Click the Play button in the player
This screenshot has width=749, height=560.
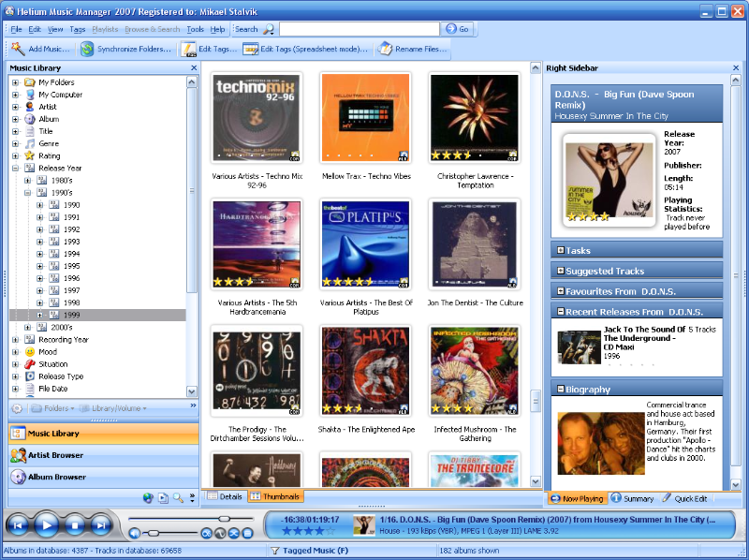(47, 525)
